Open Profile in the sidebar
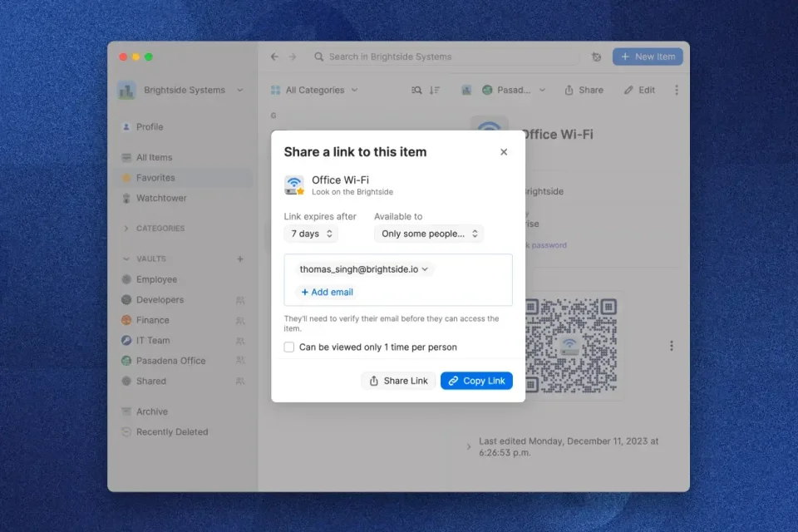This screenshot has height=532, width=798. tap(185, 126)
